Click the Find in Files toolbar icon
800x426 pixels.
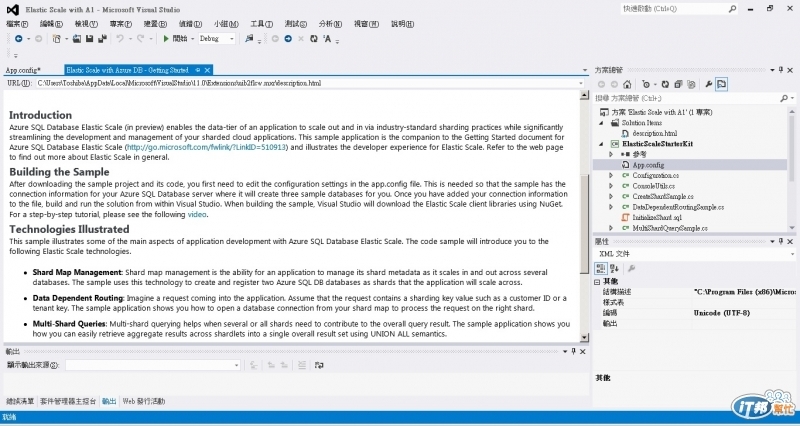tap(249, 39)
